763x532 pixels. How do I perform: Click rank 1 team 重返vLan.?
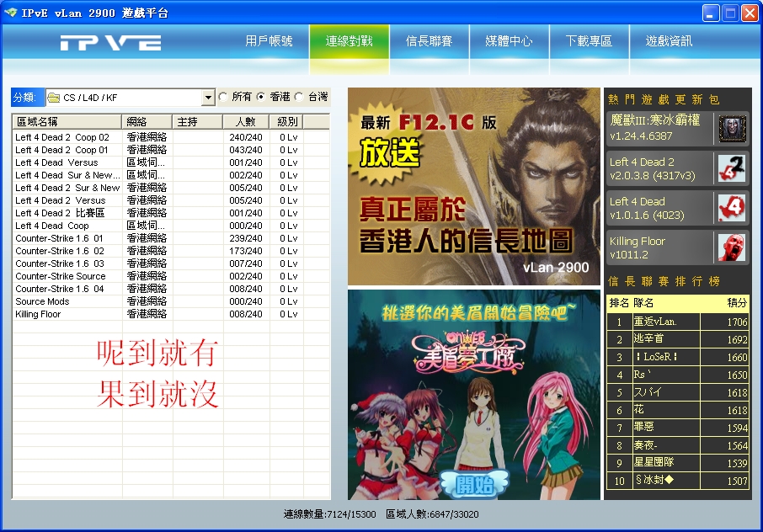pyautogui.click(x=655, y=322)
